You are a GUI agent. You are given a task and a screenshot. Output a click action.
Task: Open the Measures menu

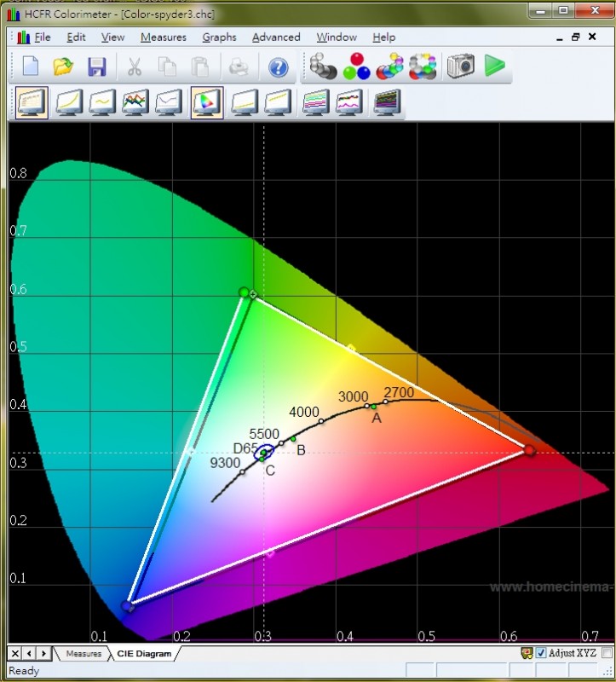(163, 38)
